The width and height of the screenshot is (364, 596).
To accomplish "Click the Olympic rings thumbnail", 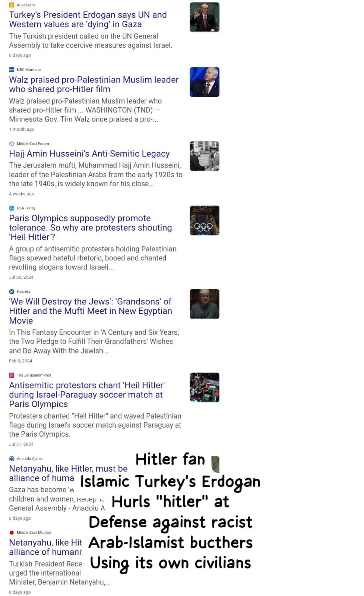I will (205, 221).
